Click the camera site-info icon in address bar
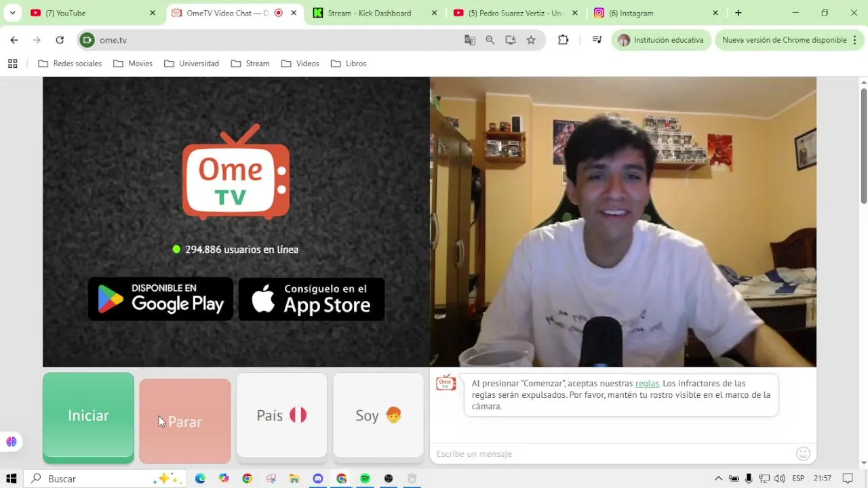 coord(87,40)
